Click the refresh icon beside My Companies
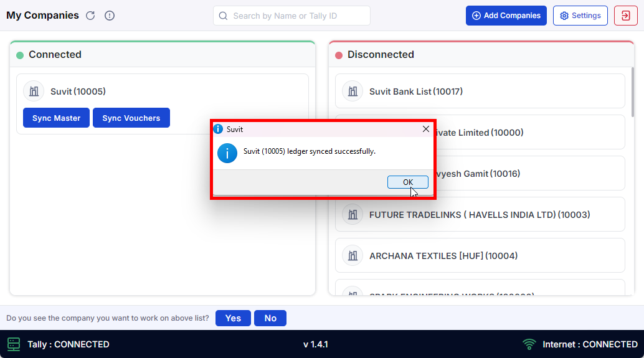Viewport: 644px width, 358px height. (90, 16)
